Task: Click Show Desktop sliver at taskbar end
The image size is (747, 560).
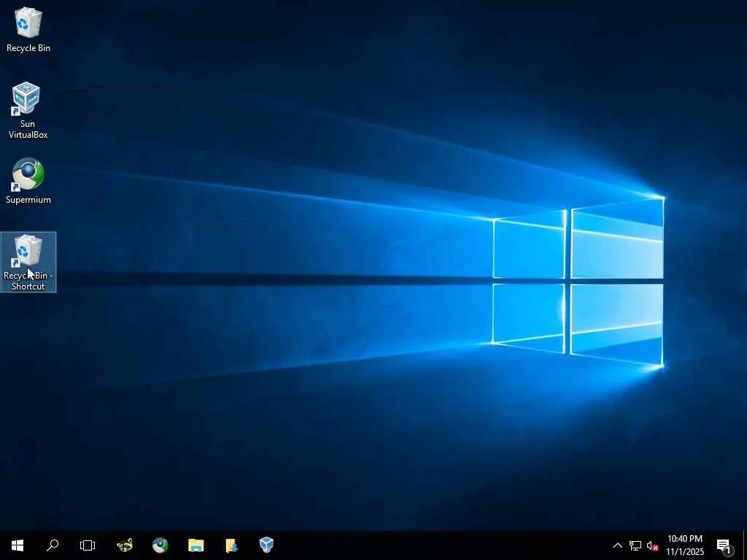Action: 745,545
